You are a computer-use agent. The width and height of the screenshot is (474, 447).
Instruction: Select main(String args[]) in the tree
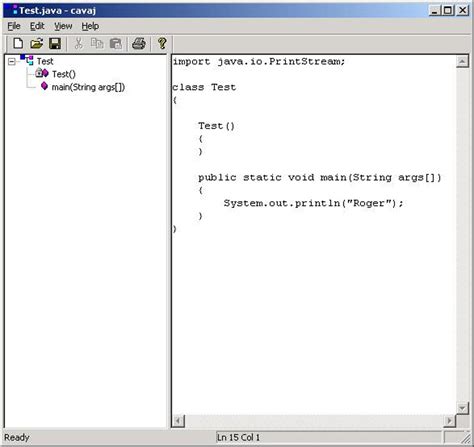tap(88, 87)
